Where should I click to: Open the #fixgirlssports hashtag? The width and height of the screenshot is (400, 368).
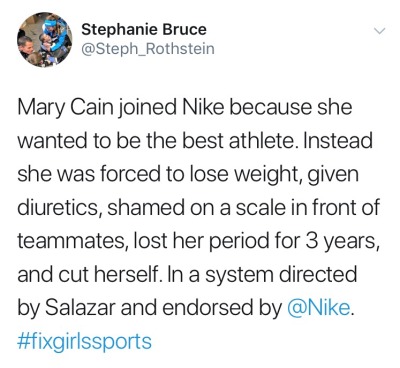click(x=84, y=341)
